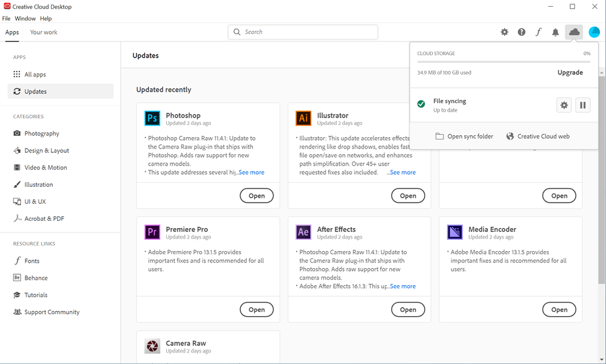The width and height of the screenshot is (606, 364).
Task: Open the cloud storage icon in toolbar
Action: click(574, 32)
